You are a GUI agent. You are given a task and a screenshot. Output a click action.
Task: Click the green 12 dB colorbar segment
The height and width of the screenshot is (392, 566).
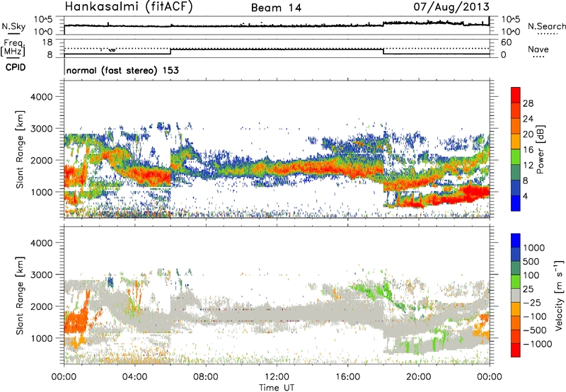(516, 156)
